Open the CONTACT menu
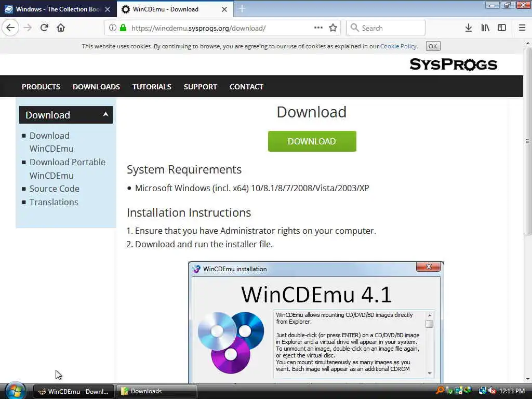 pyautogui.click(x=246, y=87)
